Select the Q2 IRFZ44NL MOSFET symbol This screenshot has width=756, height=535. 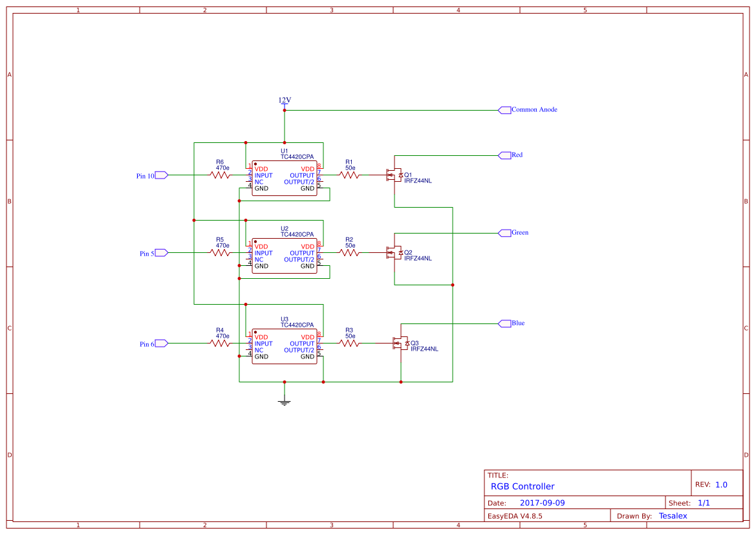[396, 252]
